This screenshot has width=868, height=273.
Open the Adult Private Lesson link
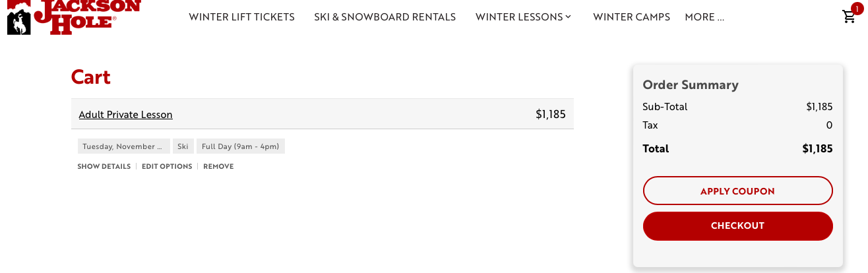click(x=125, y=115)
